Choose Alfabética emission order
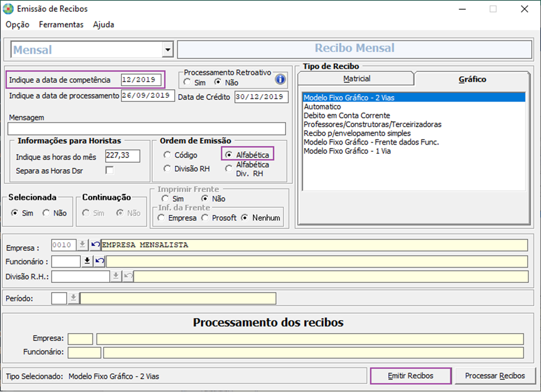 click(x=247, y=155)
